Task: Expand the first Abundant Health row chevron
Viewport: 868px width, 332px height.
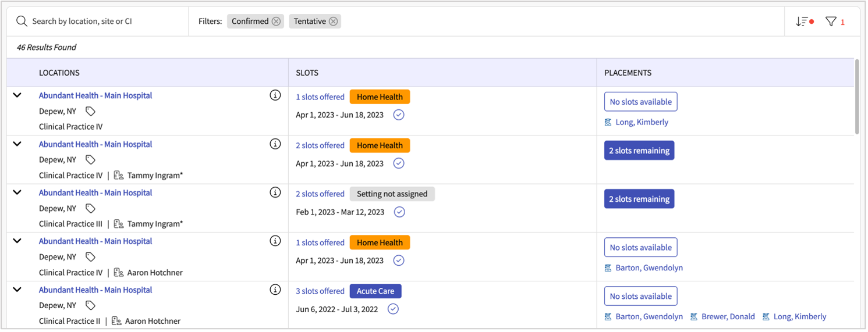Action: pos(17,95)
